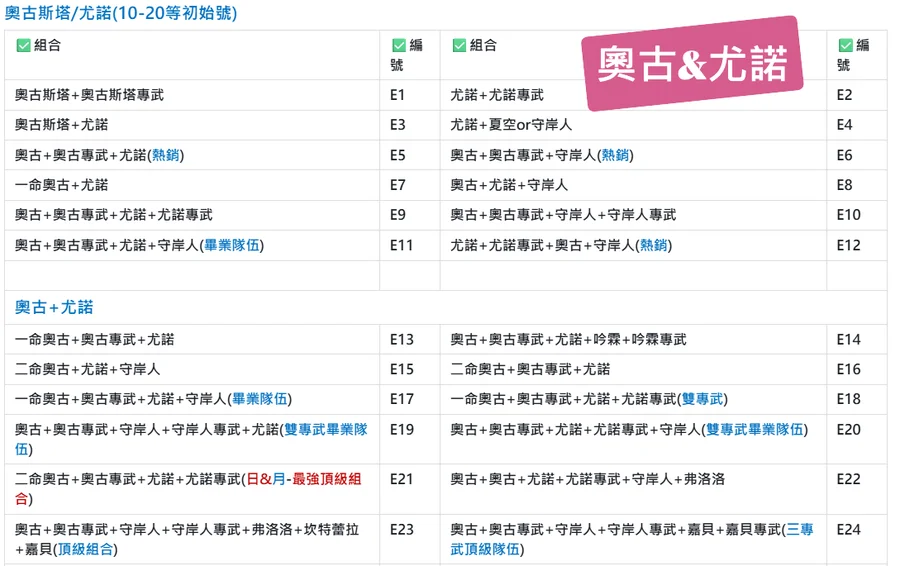Click the pink 奧古&尤諾 badge
This screenshot has height=566, width=900.
[x=693, y=64]
